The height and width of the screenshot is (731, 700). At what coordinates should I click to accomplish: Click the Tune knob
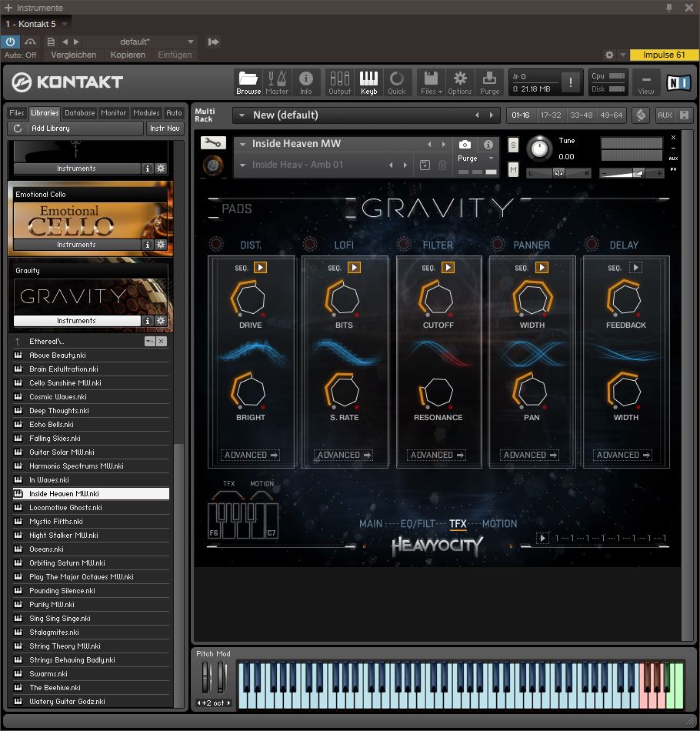(x=539, y=149)
